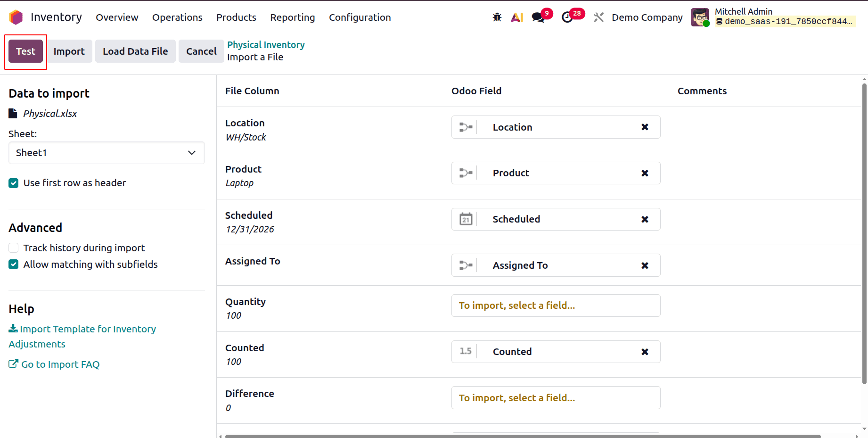Open Go to Import FAQ link

point(60,364)
